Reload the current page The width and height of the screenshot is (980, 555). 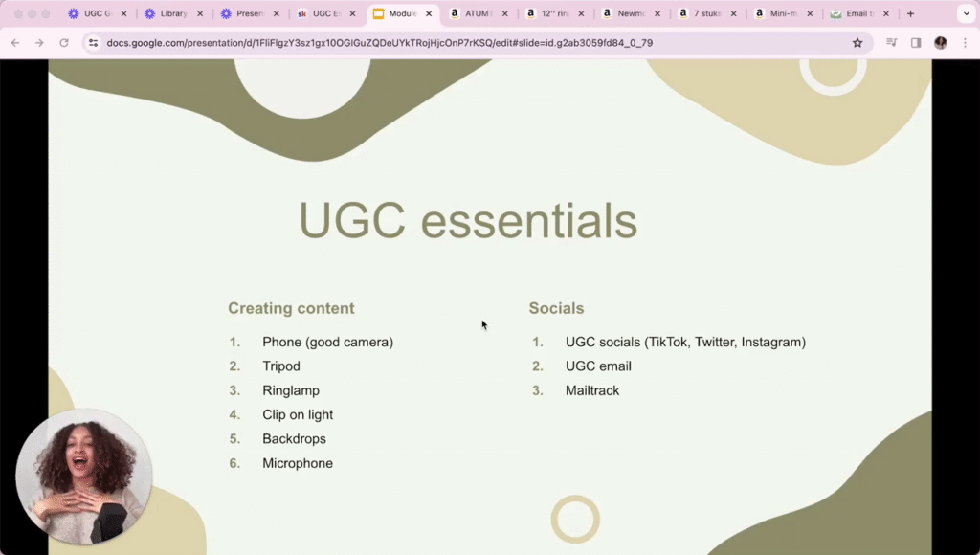[x=64, y=42]
